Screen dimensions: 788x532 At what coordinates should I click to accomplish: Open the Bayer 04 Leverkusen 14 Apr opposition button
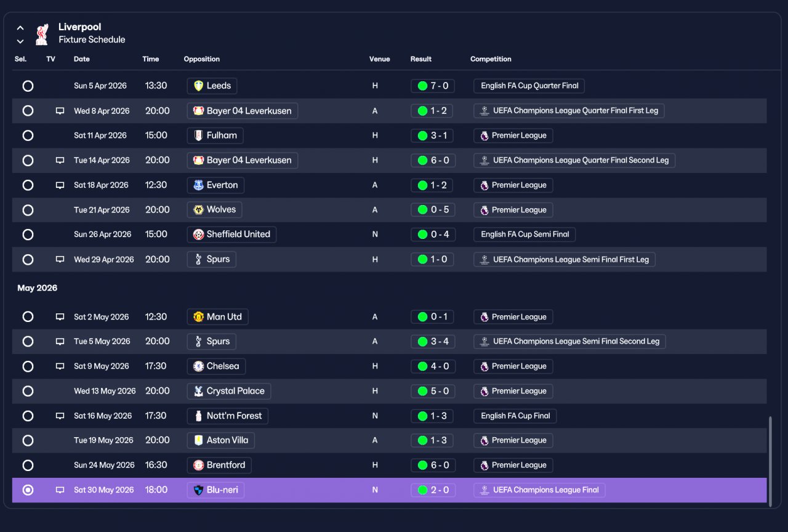coord(243,160)
